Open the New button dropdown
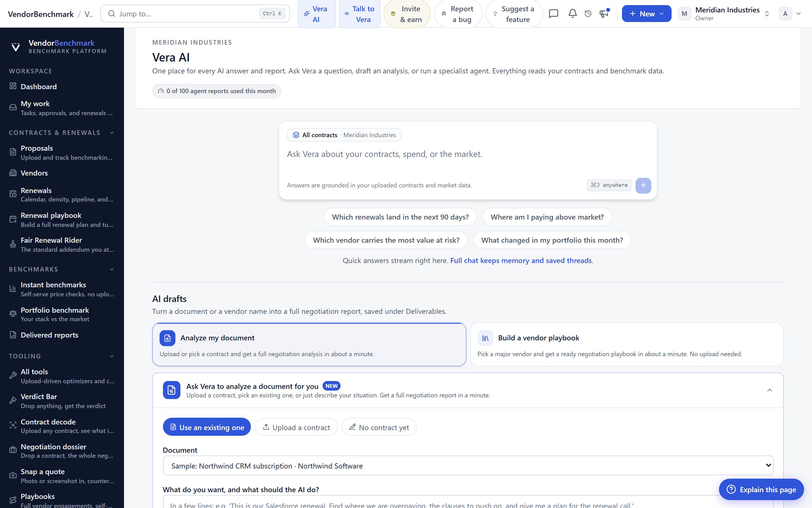The height and width of the screenshot is (508, 812). [646, 14]
